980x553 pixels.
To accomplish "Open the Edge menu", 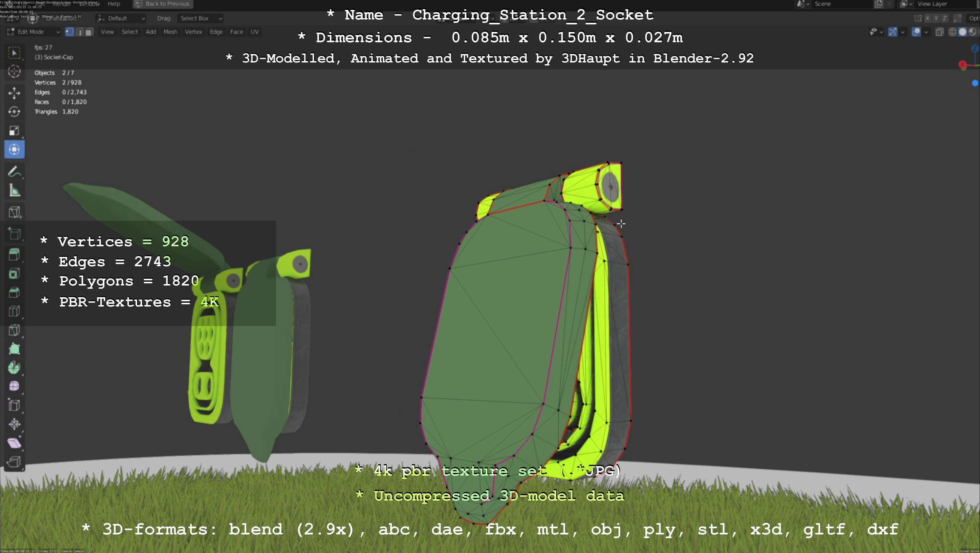I will [x=216, y=32].
